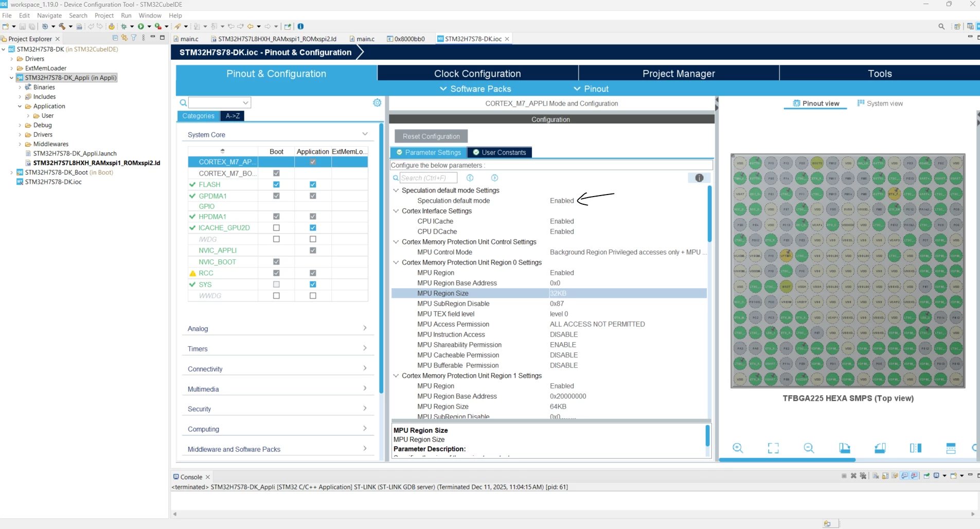Image resolution: width=980 pixels, height=529 pixels.
Task: Toggle WWDG Application checkbox
Action: click(313, 296)
